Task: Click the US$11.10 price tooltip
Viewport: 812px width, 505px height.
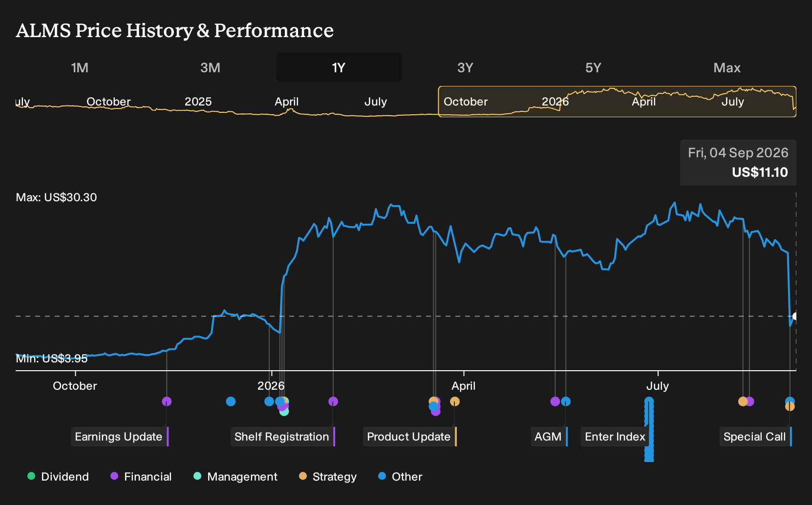Action: click(x=738, y=163)
